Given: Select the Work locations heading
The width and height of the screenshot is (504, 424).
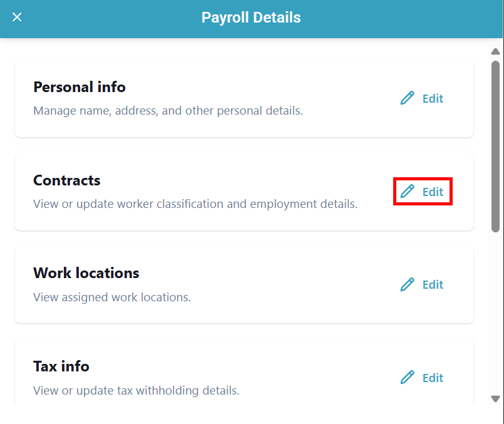Looking at the screenshot, I should click(x=86, y=273).
